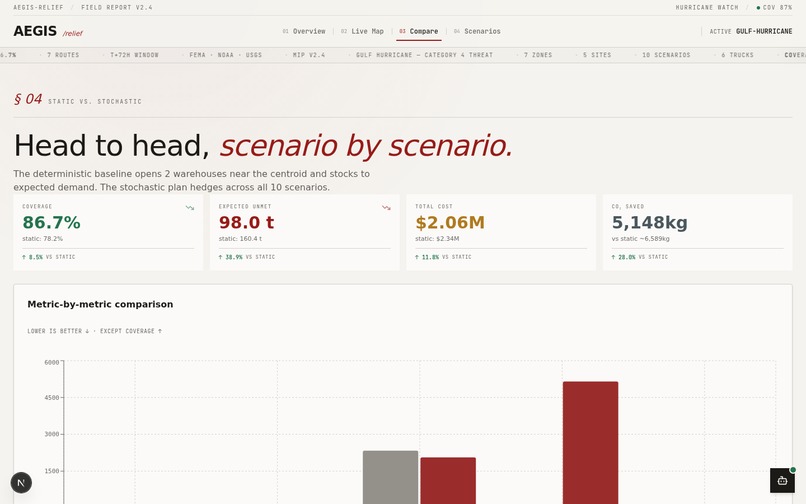Click the AEGIS /relief logo
The height and width of the screenshot is (504, 806).
point(48,31)
